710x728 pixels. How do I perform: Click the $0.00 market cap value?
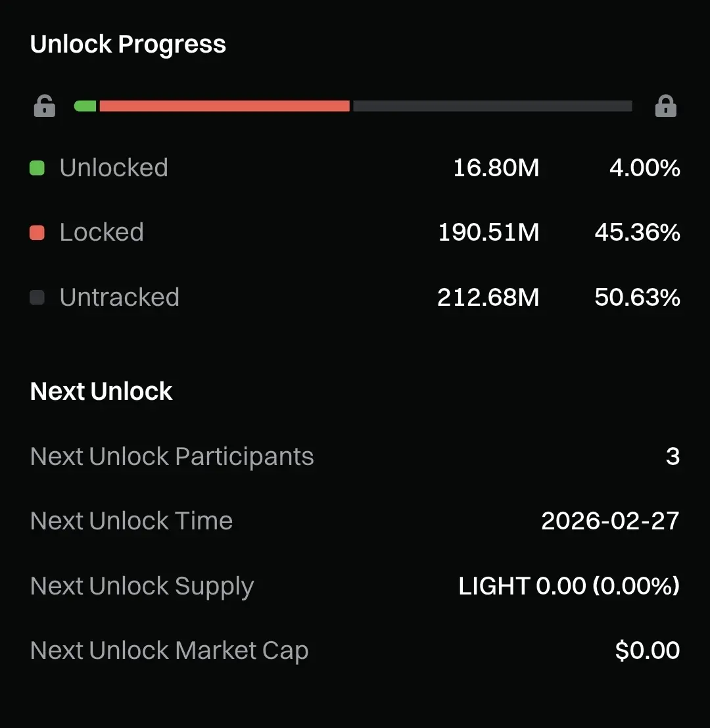coord(647,650)
